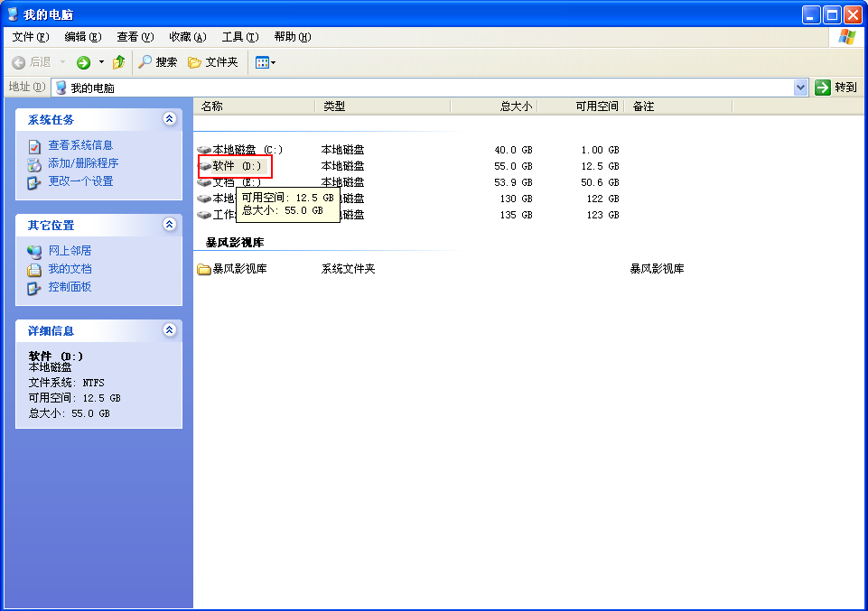Screen dimensions: 868x611
Task: Click the 40.0 GB total size cell
Action: tap(513, 150)
